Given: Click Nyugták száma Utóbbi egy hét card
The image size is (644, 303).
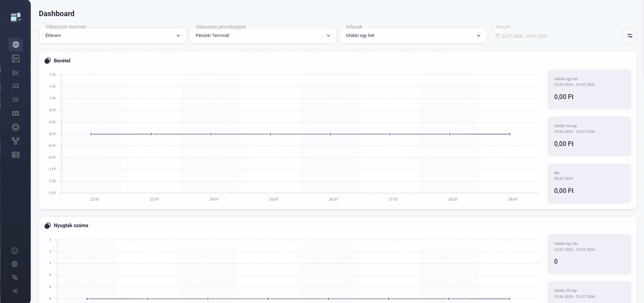Looking at the screenshot, I should (x=589, y=254).
